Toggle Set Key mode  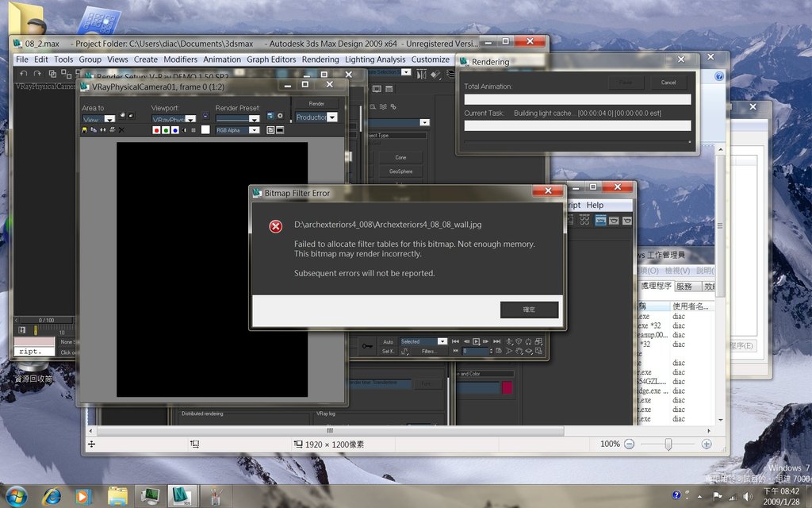click(388, 352)
